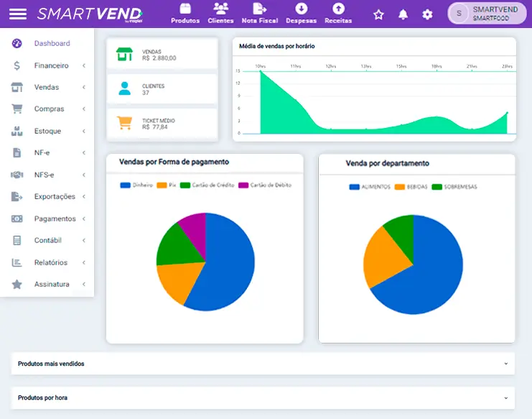
Task: Expand Produtos por hora panel
Action: tap(263, 397)
